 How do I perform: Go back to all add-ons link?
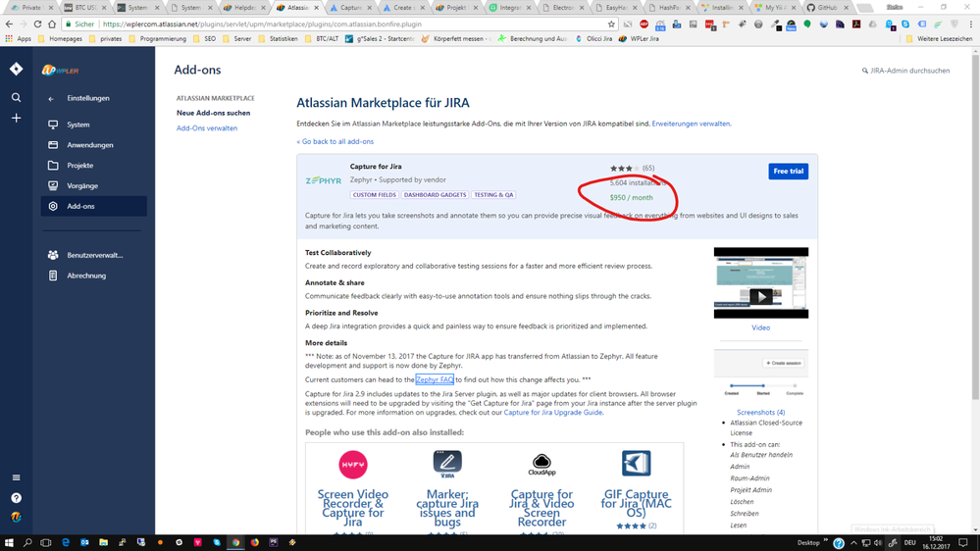[335, 142]
